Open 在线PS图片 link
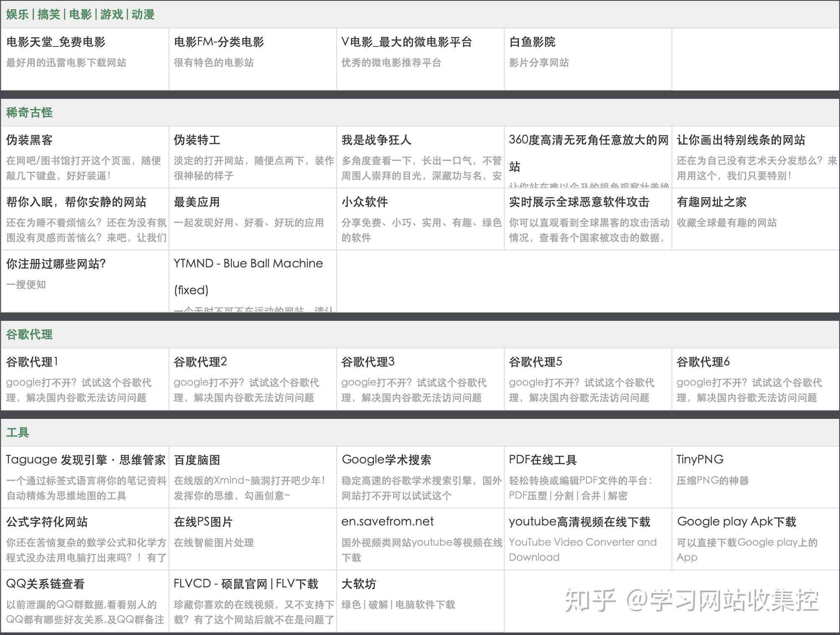This screenshot has height=635, width=840. pos(203,522)
